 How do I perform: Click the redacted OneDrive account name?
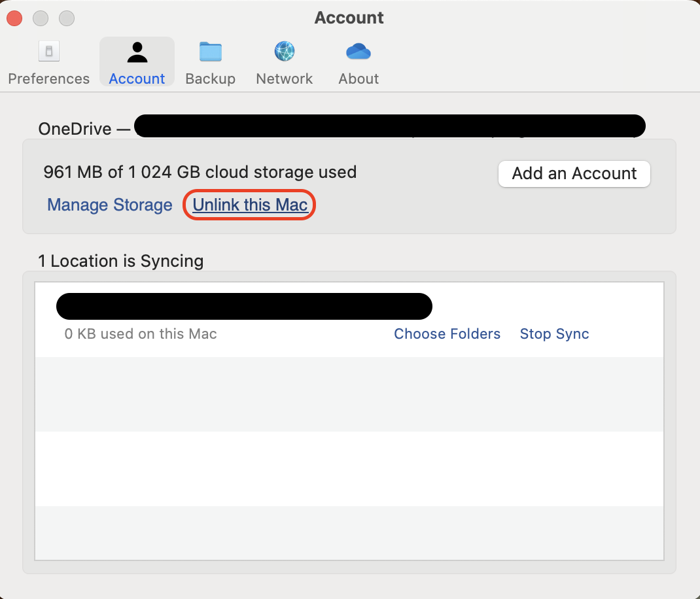[x=389, y=126]
